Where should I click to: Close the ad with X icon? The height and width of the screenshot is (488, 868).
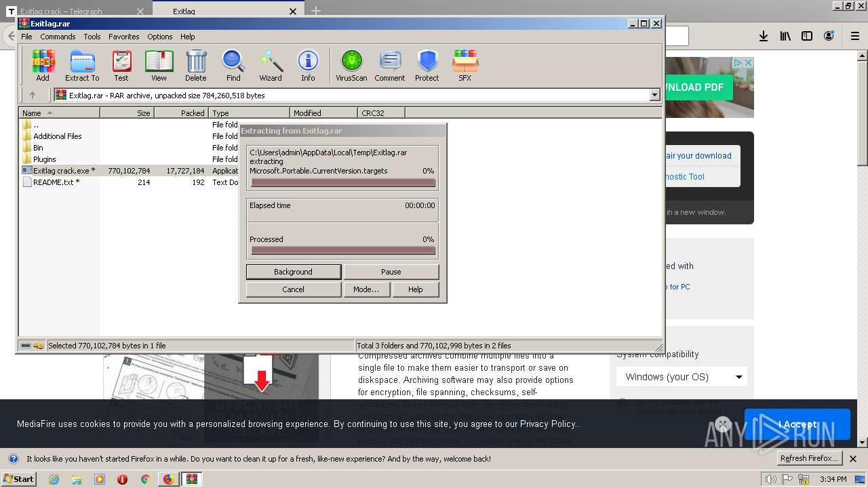click(x=749, y=62)
